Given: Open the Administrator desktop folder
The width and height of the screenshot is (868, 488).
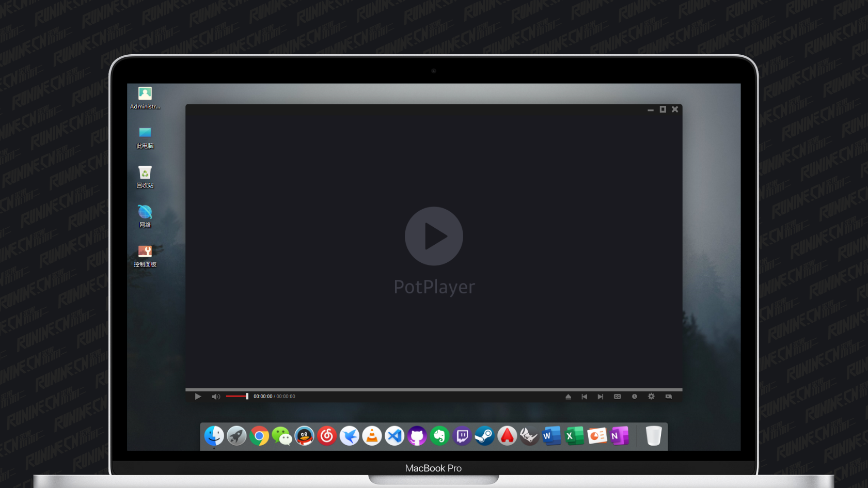Looking at the screenshot, I should (x=145, y=98).
